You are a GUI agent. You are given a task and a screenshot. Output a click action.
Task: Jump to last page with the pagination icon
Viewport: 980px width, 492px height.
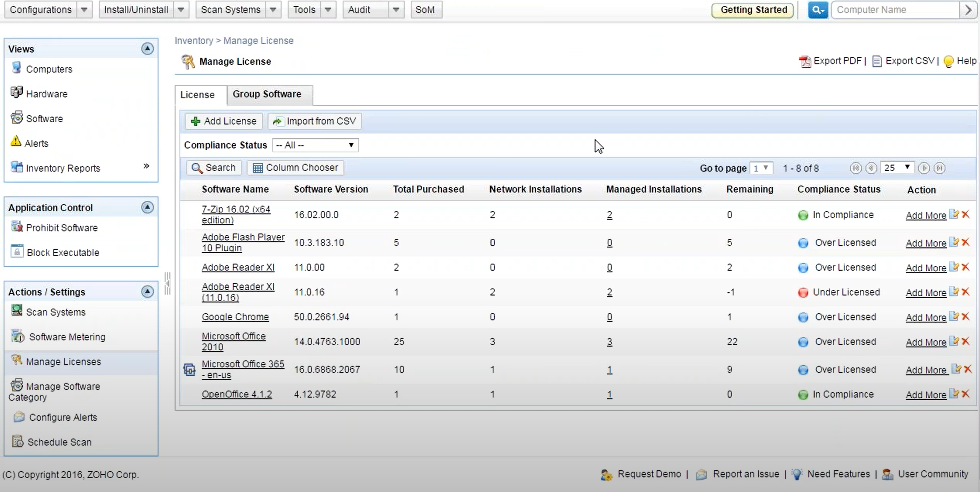pyautogui.click(x=940, y=167)
